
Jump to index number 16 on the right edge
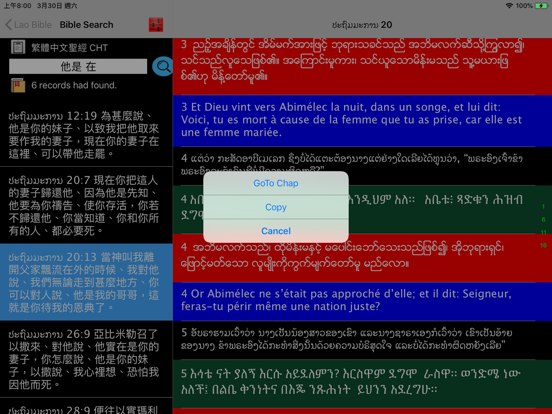544,245
